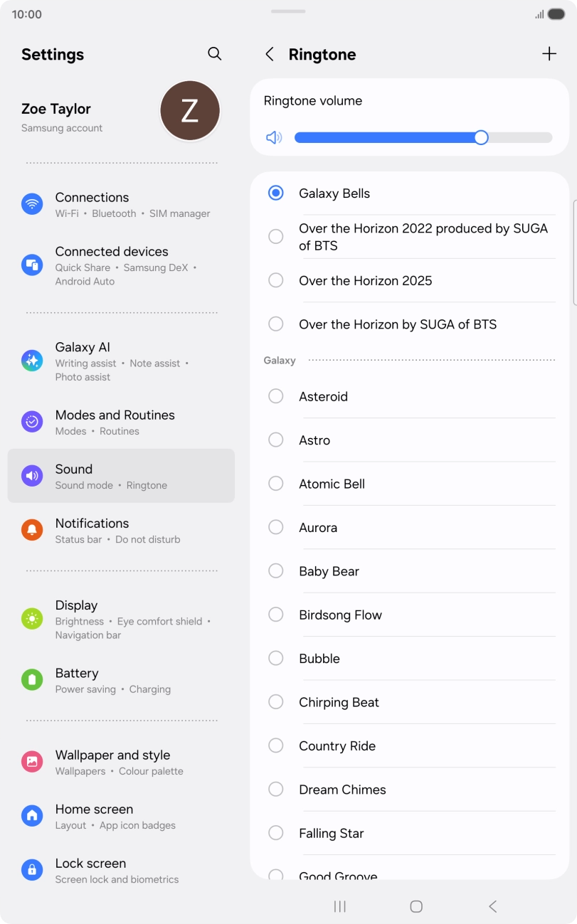This screenshot has width=577, height=924.
Task: Pick the Dream Chimes ringtone
Action: pos(276,790)
